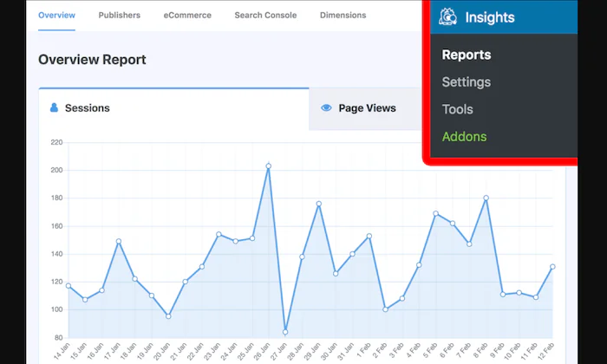Open the Overview tab
The width and height of the screenshot is (607, 364).
click(x=56, y=15)
